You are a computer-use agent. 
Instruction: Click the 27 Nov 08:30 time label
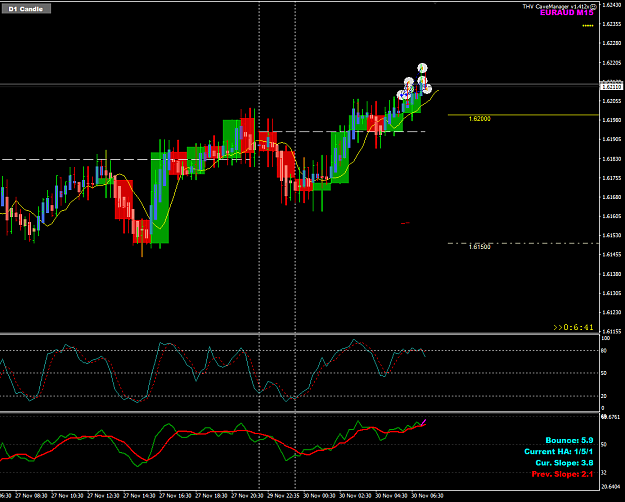coord(31,496)
